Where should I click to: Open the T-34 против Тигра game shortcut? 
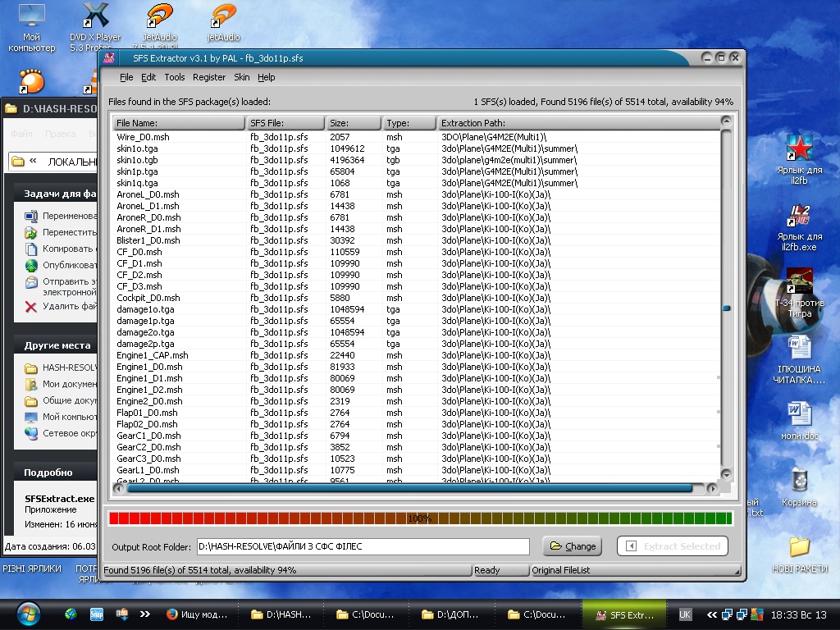pos(799,282)
